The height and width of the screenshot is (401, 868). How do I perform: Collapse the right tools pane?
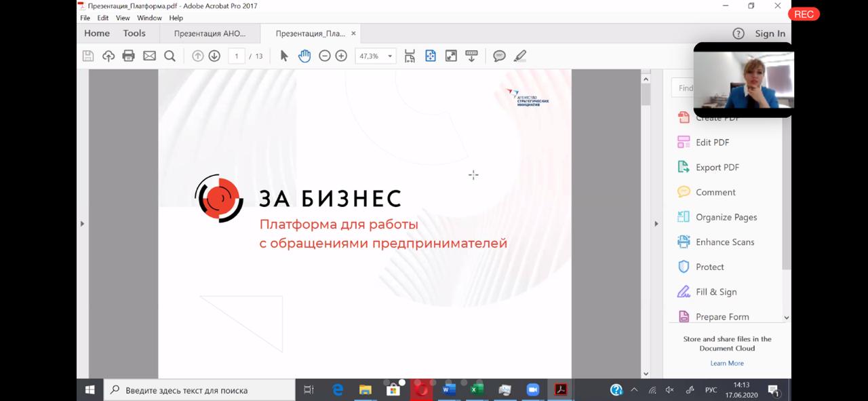point(656,223)
